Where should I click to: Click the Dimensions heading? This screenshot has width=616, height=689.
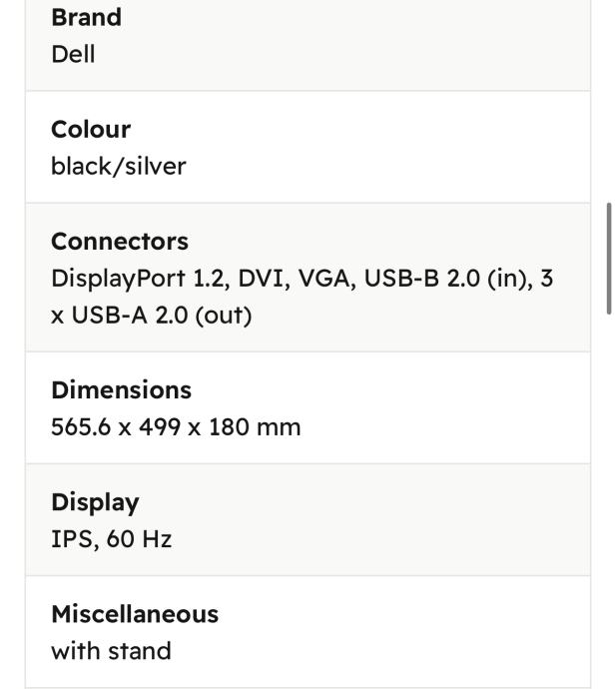(121, 390)
